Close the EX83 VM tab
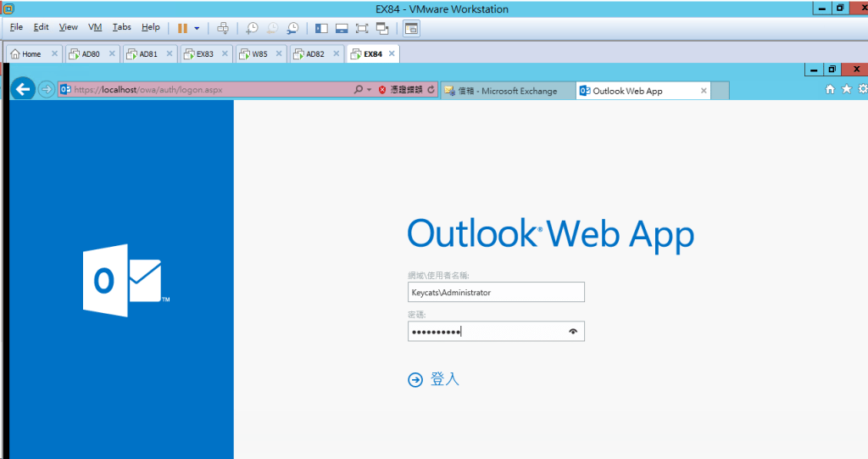Screen dimensions: 868x459 pos(225,53)
